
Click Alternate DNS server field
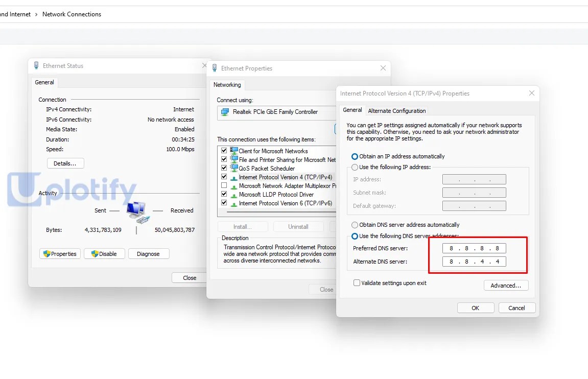[474, 262]
